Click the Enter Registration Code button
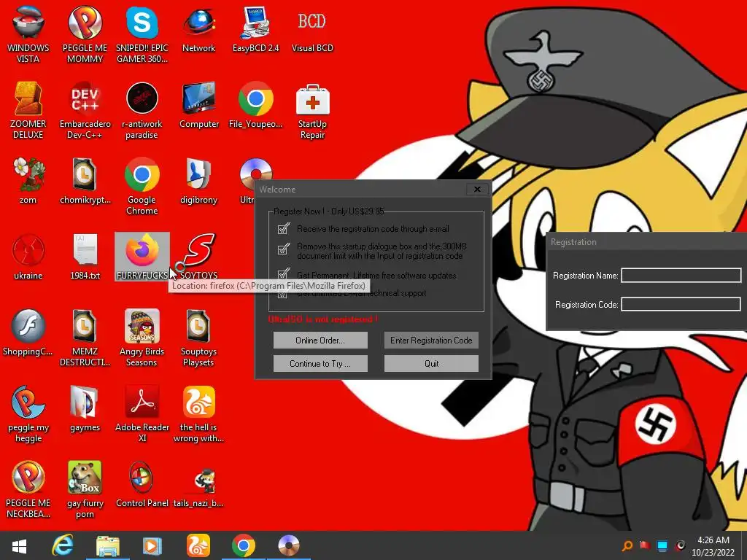Image resolution: width=747 pixels, height=560 pixels. click(431, 340)
